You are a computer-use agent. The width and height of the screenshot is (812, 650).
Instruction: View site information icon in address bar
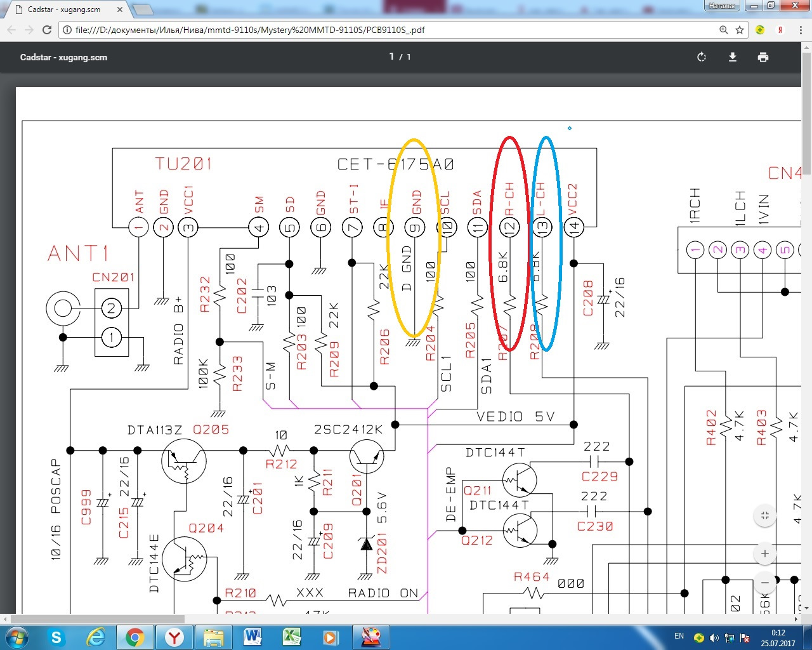68,30
